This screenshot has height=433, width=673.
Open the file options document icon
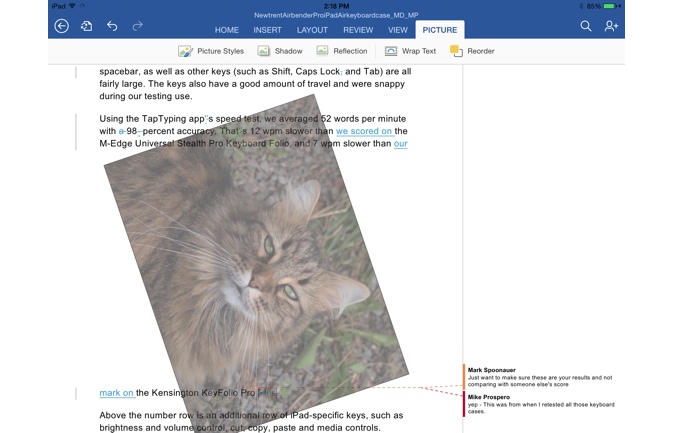click(86, 26)
